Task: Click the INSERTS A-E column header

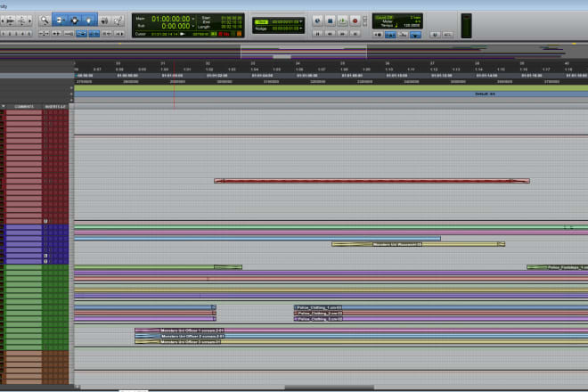Action: 55,106
